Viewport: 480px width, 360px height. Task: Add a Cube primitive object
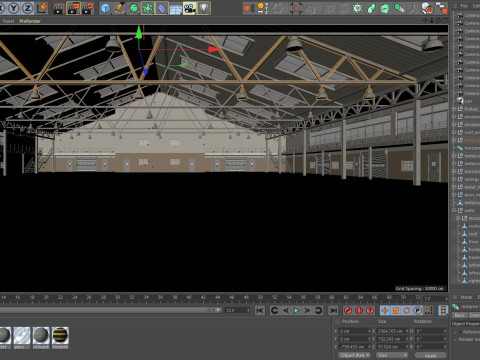coord(106,8)
